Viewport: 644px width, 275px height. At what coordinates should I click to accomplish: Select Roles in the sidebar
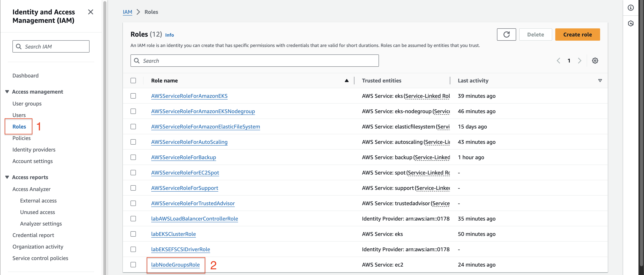19,127
